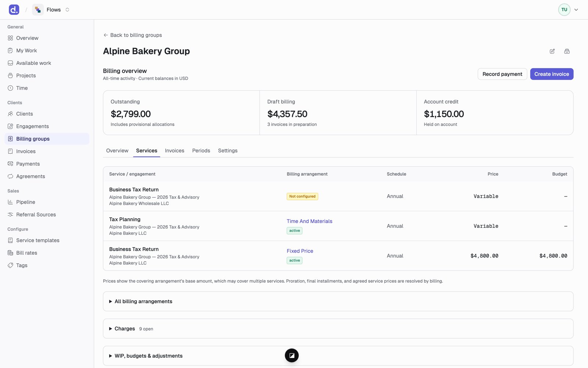Open Payments in the sidebar
Screen dimensions: 588x368
coord(47,164)
